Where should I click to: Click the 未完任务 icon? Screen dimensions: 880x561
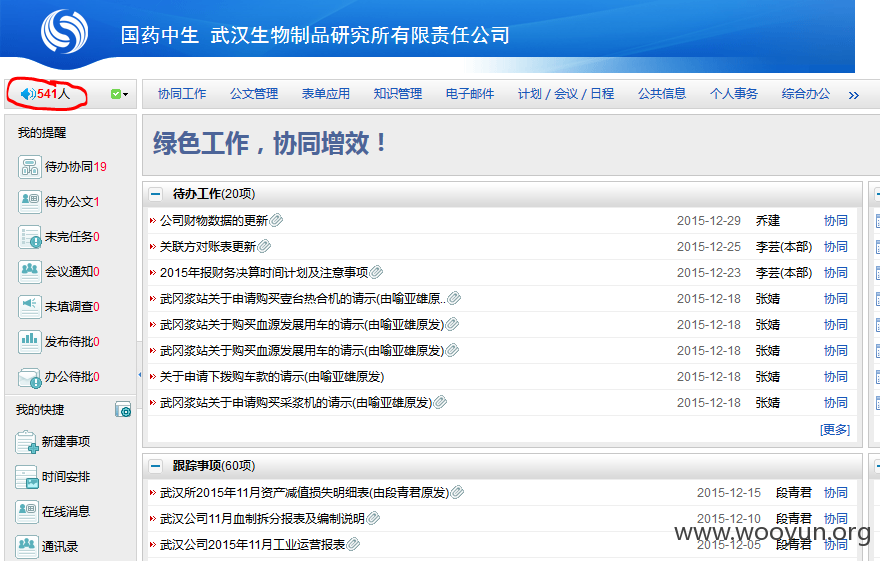(29, 237)
